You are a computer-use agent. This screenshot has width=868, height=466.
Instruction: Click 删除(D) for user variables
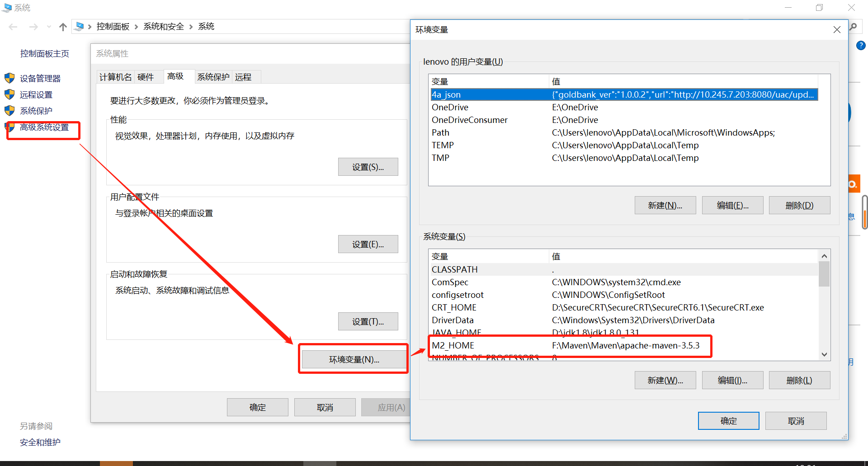pos(799,205)
